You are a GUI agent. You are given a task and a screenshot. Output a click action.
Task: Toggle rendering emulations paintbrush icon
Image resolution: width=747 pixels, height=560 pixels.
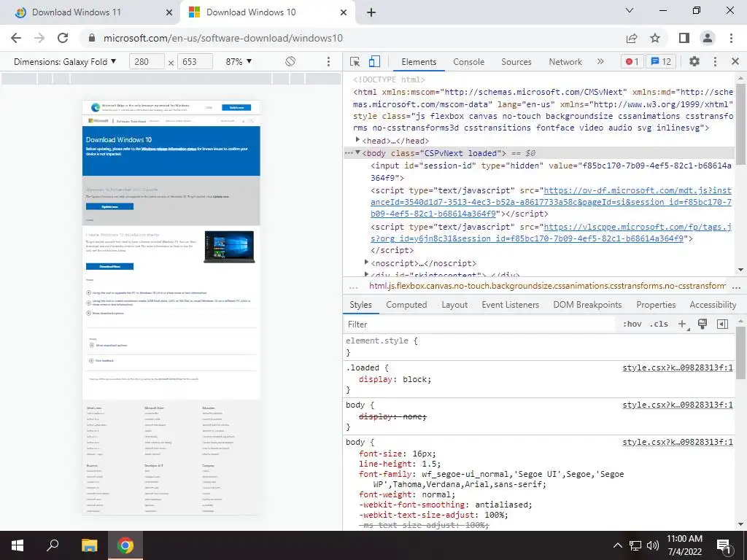(x=703, y=324)
